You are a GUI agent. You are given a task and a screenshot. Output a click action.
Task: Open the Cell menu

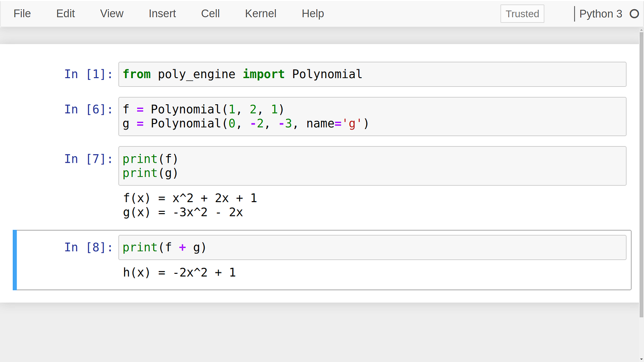210,13
